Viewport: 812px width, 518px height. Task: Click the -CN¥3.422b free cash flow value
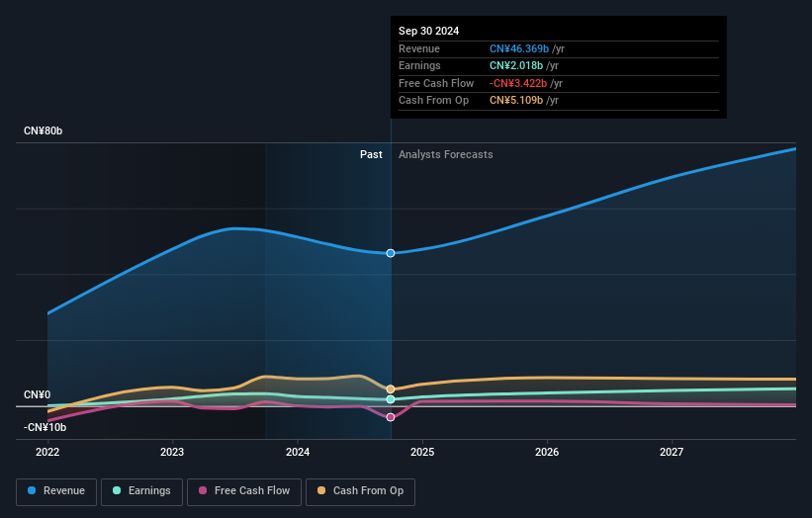[x=518, y=83]
